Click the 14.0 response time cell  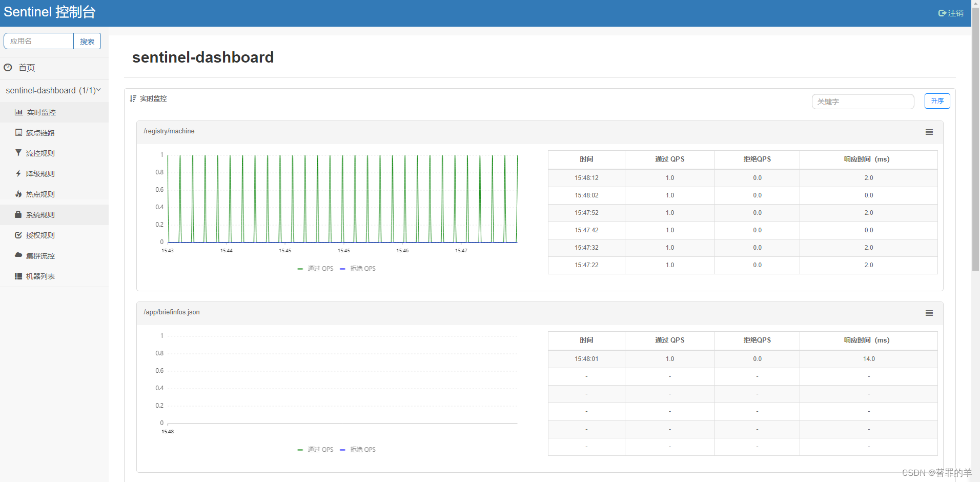[x=869, y=359]
